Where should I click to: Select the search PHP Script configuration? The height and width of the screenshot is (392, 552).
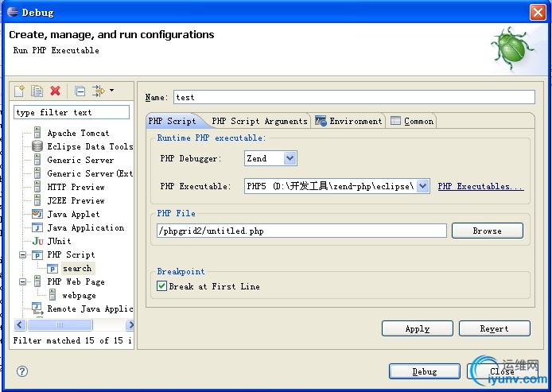click(x=77, y=269)
